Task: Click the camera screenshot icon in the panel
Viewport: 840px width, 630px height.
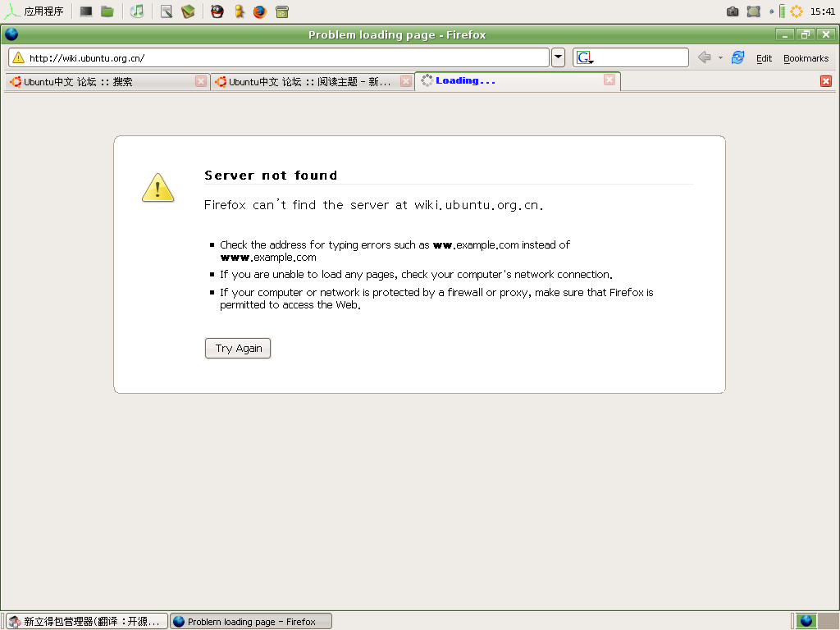Action: click(x=733, y=11)
